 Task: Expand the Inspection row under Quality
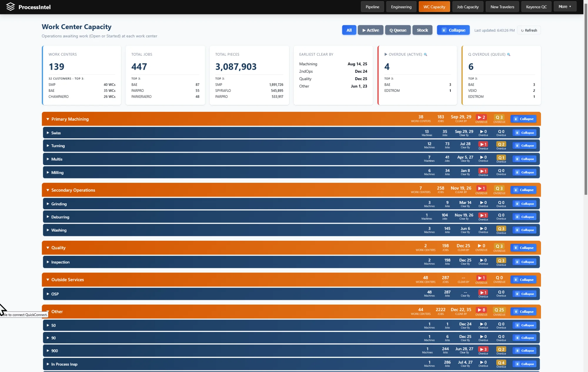tap(48, 262)
